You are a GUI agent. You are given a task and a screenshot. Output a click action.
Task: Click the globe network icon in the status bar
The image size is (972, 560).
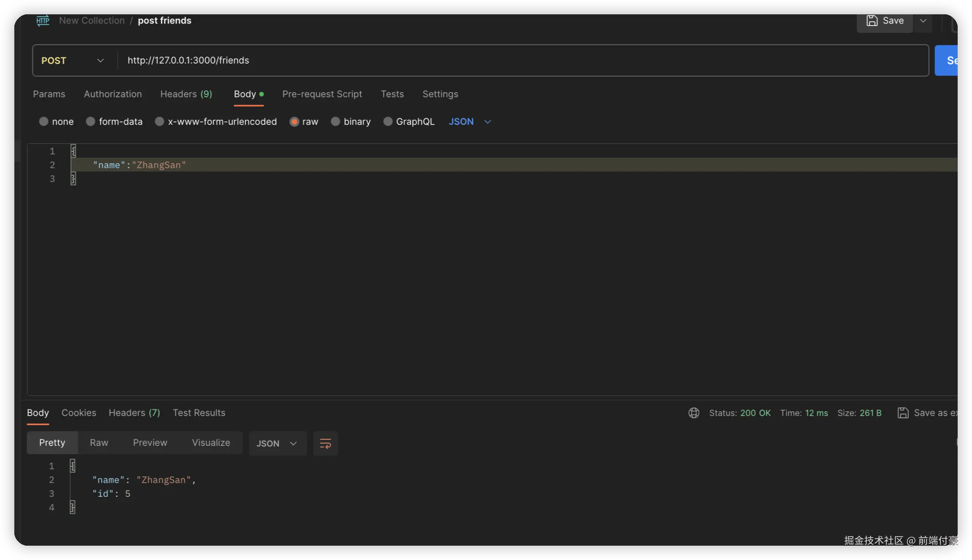[694, 413]
